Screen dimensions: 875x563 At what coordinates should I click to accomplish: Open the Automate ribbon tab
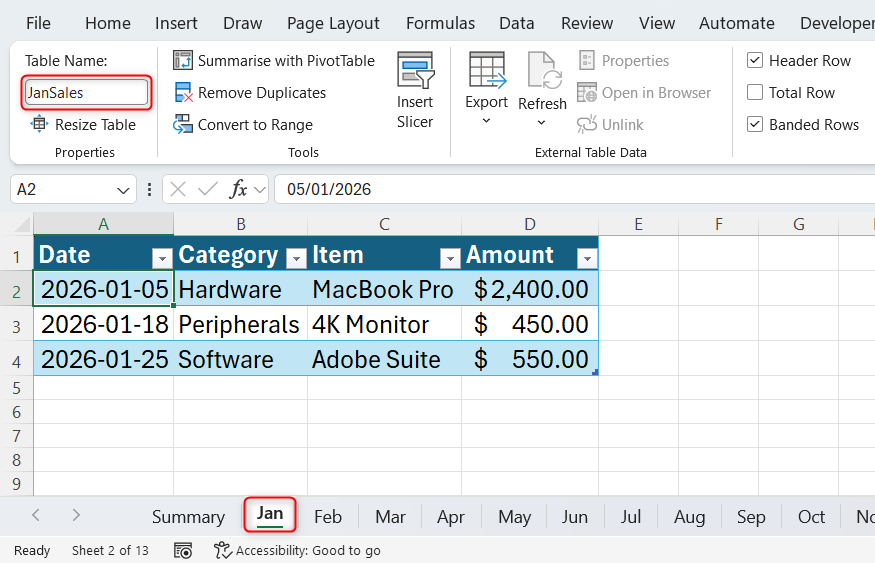click(737, 23)
